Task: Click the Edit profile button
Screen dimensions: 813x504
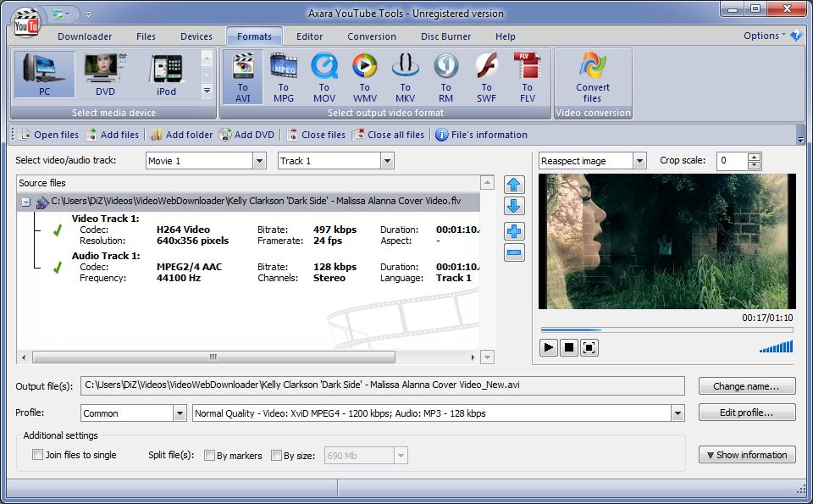Action: pyautogui.click(x=747, y=413)
